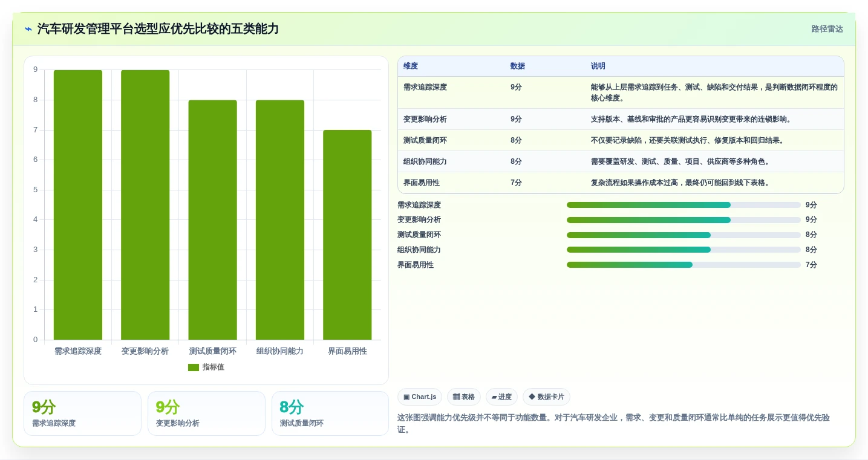
Task: Click 变更影响分析 cell in table
Action: 425,119
